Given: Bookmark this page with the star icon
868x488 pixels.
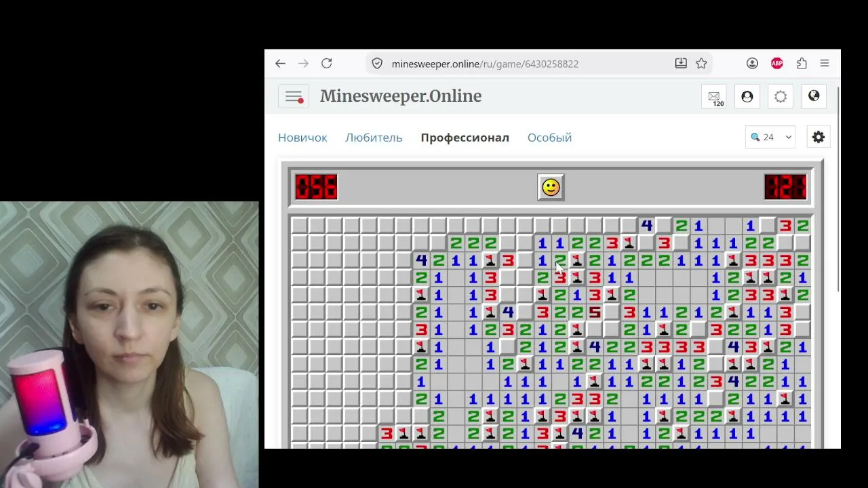Looking at the screenshot, I should pyautogui.click(x=701, y=64).
